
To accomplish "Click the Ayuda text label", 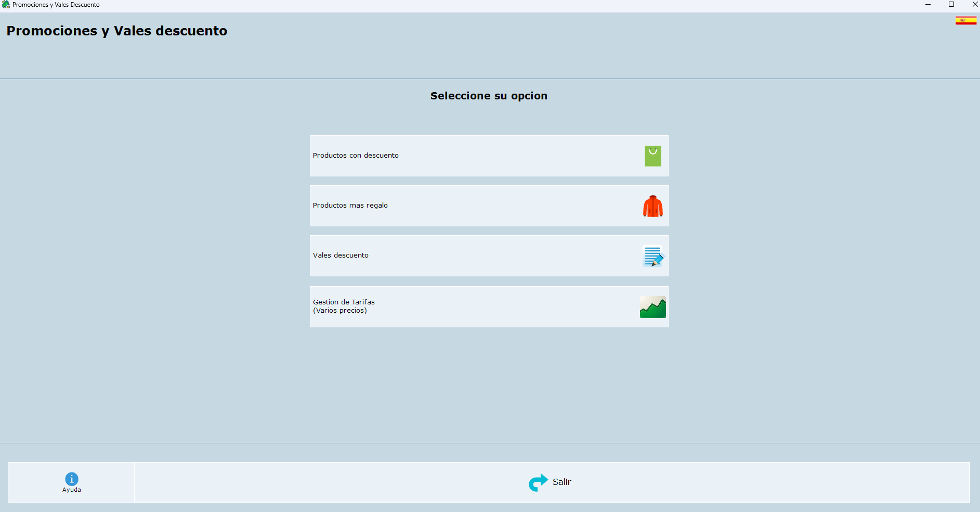I will (x=72, y=490).
